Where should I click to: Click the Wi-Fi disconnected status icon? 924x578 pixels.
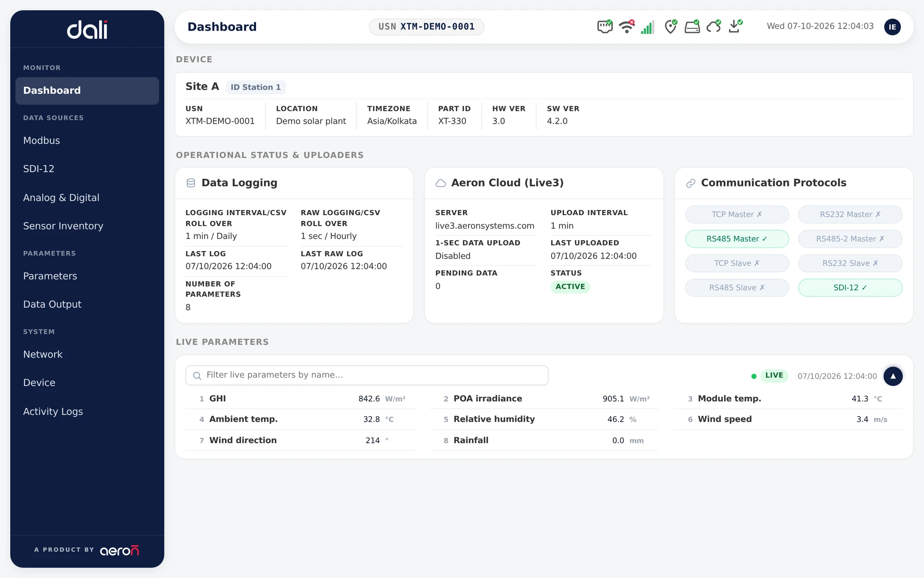pos(627,26)
